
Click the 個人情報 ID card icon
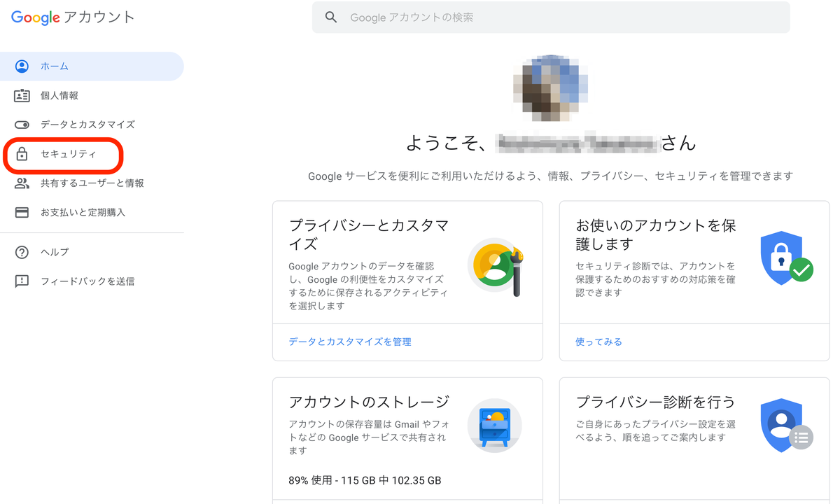[22, 95]
